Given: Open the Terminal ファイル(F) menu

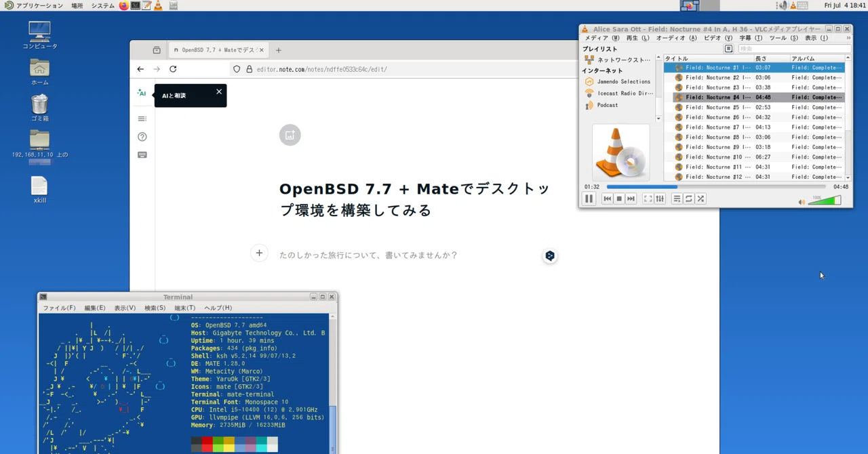Looking at the screenshot, I should 59,308.
